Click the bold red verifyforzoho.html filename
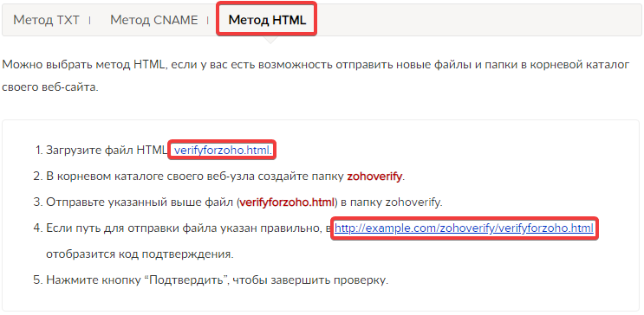Viewport: 644px width, 315px height. 288,202
